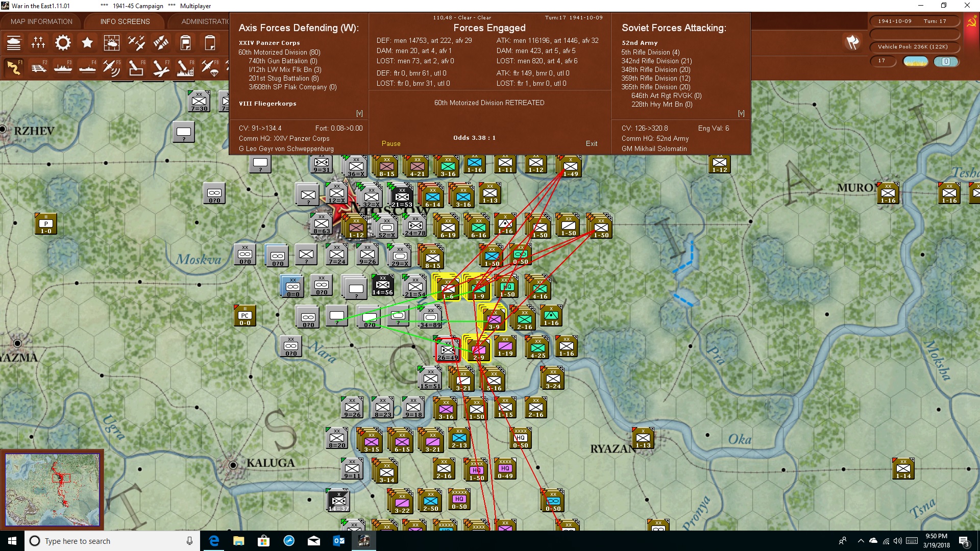Select the red-outlined 26=49 German unit
This screenshot has width=980, height=551.
coord(448,350)
